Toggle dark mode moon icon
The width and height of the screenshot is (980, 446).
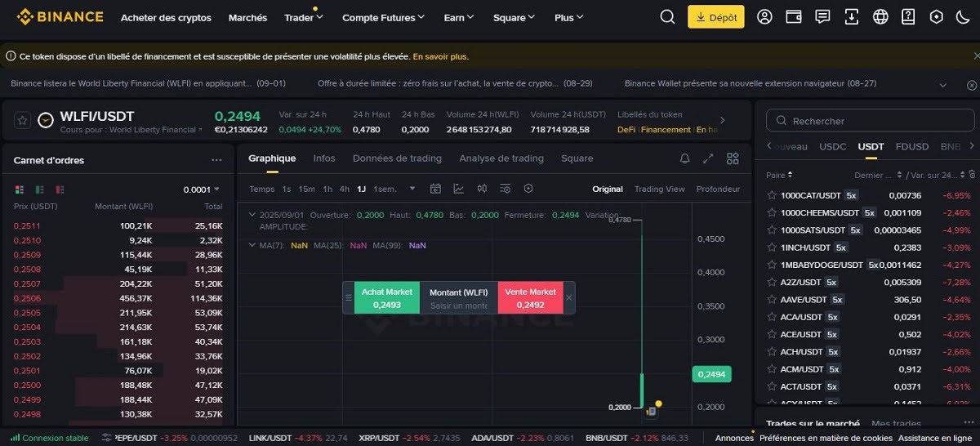962,16
